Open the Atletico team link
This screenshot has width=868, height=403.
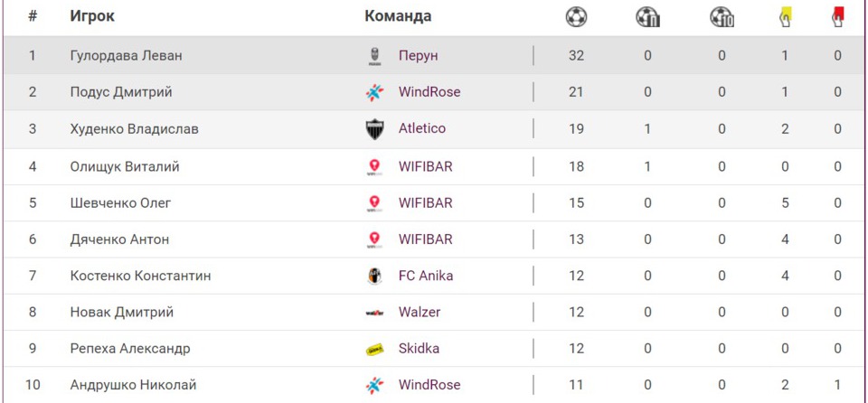[422, 129]
